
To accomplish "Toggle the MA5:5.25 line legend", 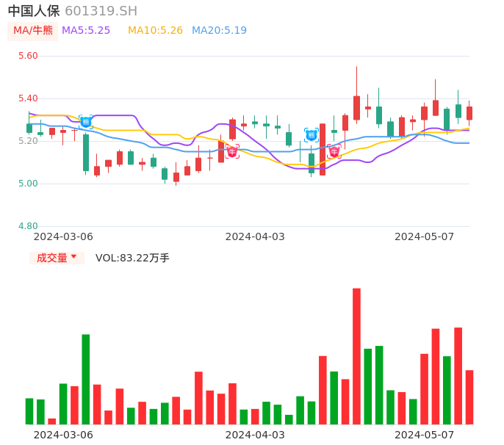I will [86, 31].
